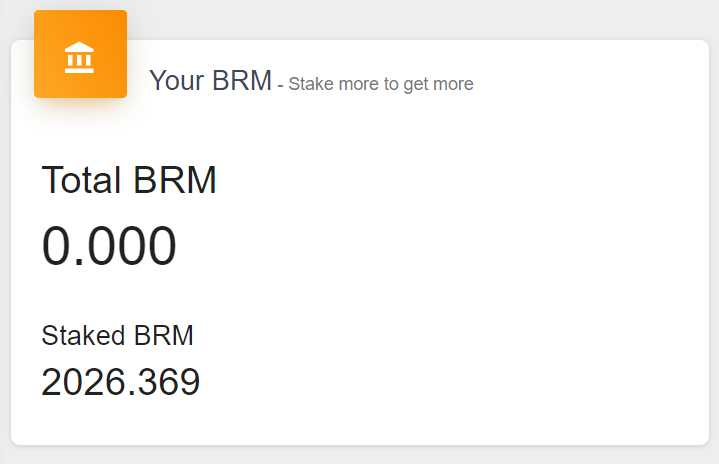Open the orange tile beside Your BRM
This screenshot has width=719, height=464.
[80, 54]
